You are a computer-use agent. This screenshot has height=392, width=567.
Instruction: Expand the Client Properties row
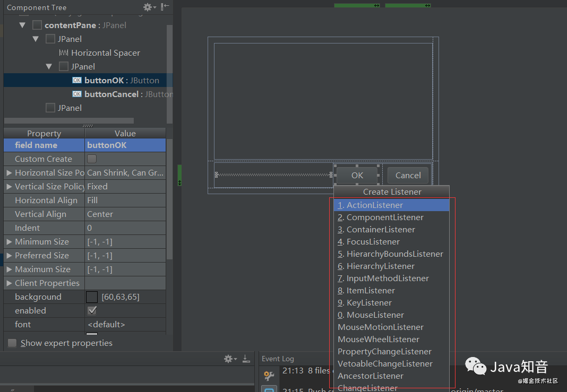click(x=9, y=283)
